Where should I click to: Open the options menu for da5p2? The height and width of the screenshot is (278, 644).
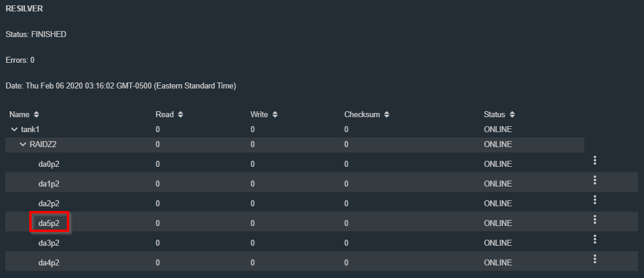point(594,219)
